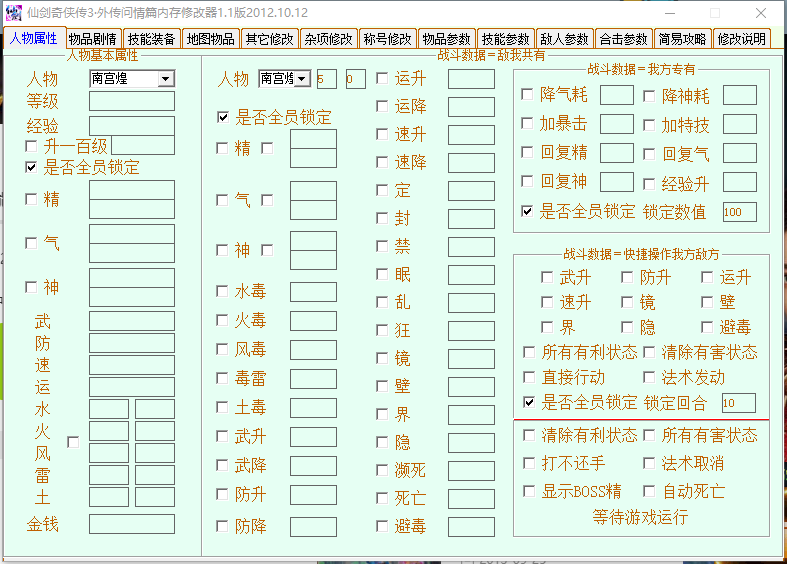Open the 人物 character dropdown in basic attributes

pyautogui.click(x=166, y=79)
